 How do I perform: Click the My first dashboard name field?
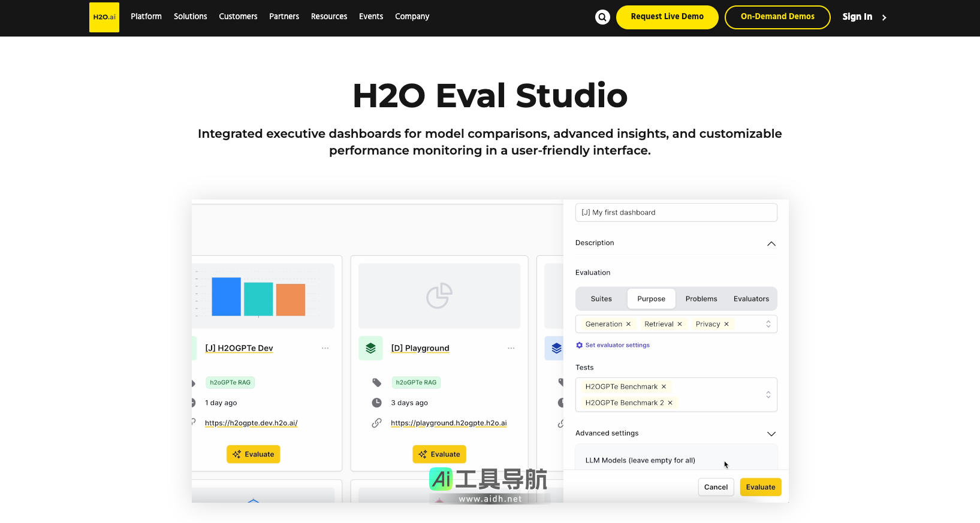pos(676,213)
